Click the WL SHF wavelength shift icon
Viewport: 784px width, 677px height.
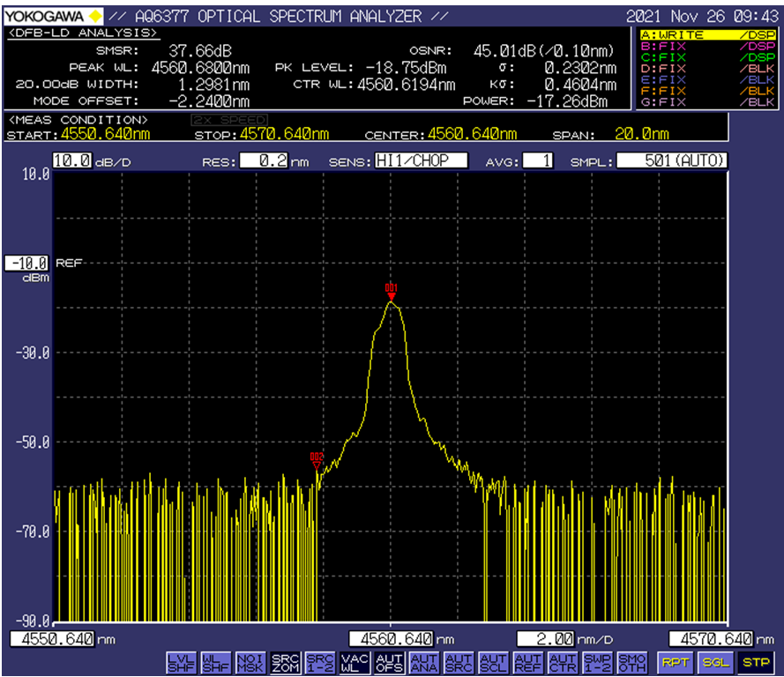214,662
